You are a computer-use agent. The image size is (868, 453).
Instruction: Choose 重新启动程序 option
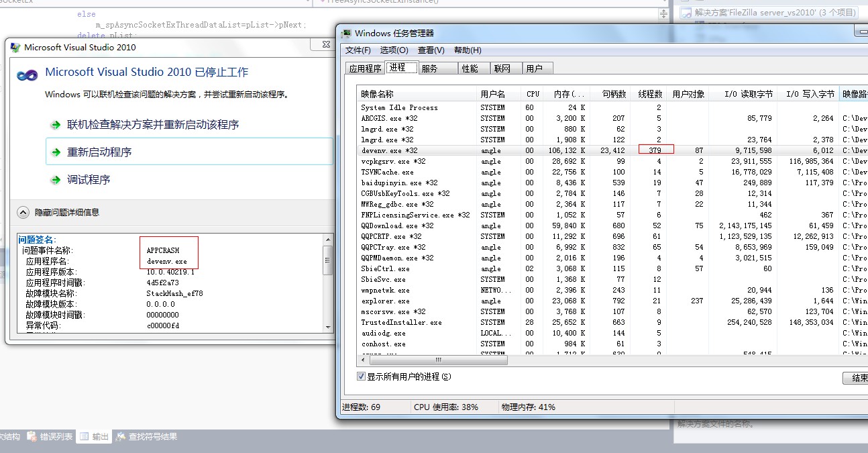[189, 152]
